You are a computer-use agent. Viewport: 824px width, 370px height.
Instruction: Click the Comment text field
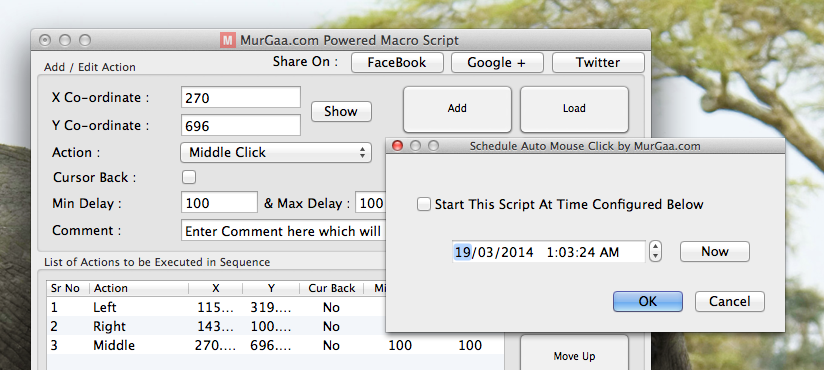[x=283, y=231]
